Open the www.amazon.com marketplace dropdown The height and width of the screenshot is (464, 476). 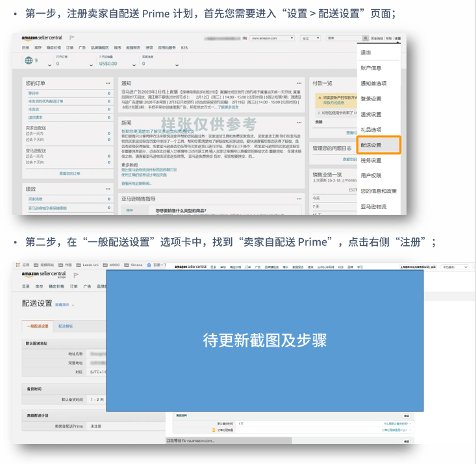tap(272, 38)
